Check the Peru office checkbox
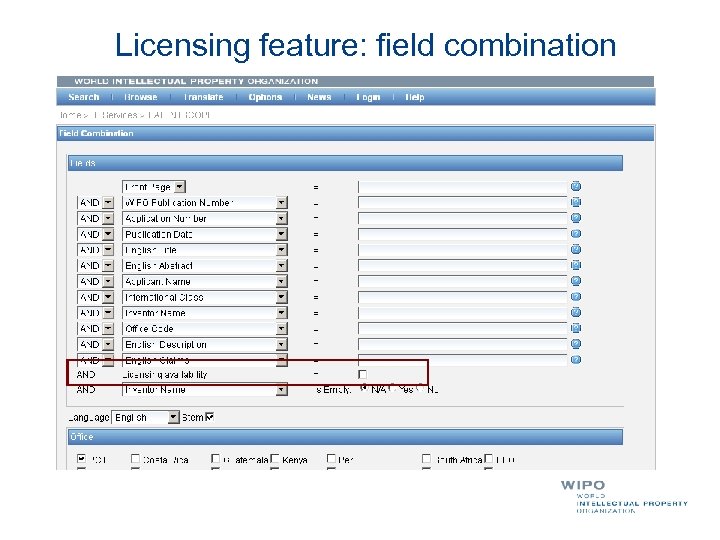 tap(331, 459)
